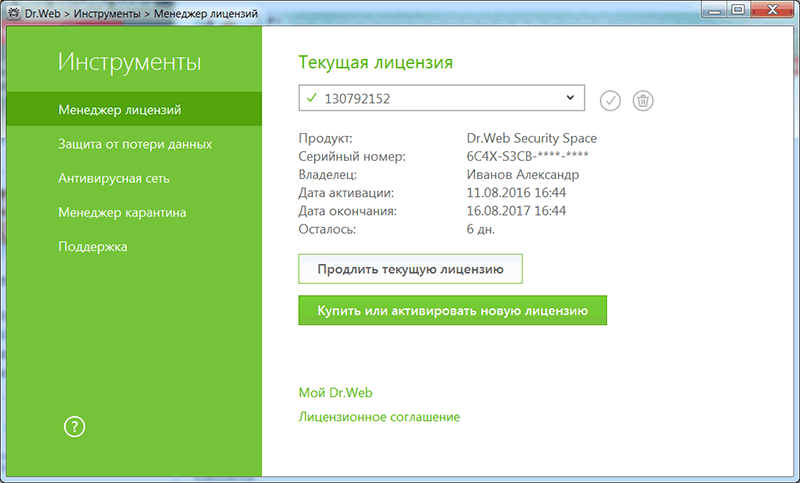
Task: Click the Дата окончания: label
Action: pos(347,211)
